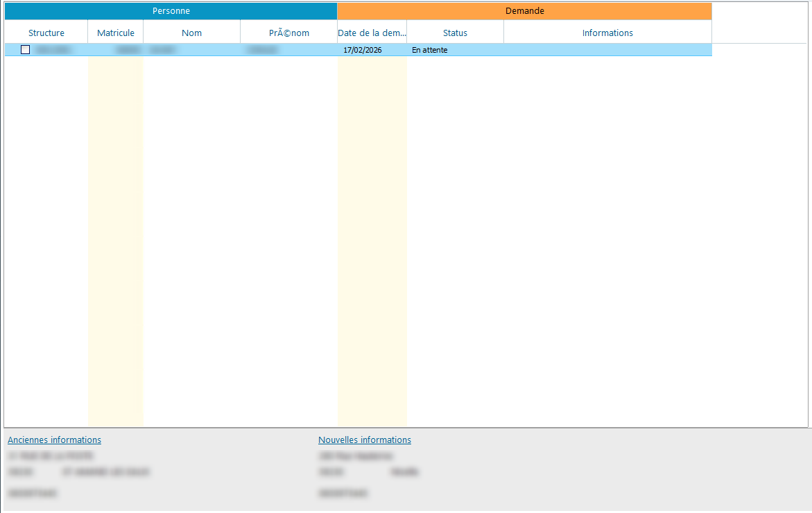Click the row's blurred Nom cell
The height and width of the screenshot is (513, 812).
click(163, 50)
